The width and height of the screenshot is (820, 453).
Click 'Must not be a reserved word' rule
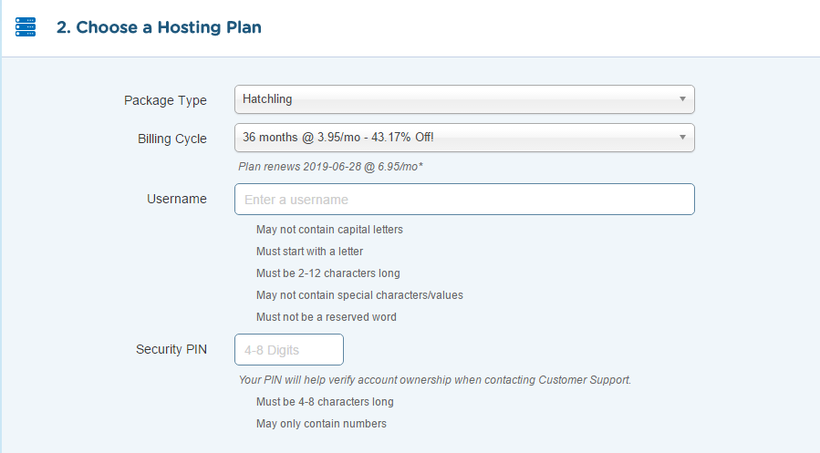(326, 317)
